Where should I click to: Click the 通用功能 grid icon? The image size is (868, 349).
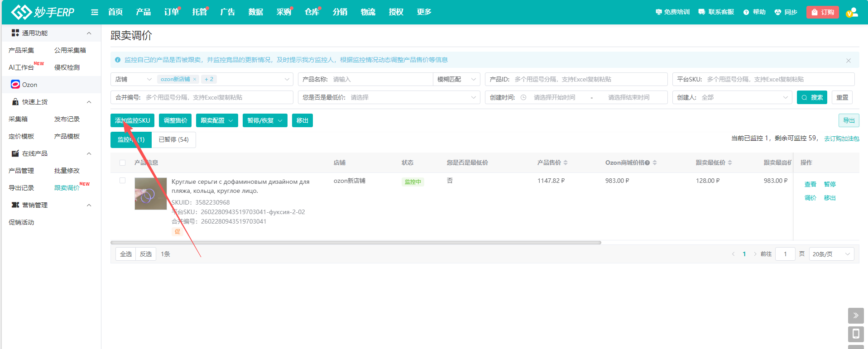[x=15, y=33]
